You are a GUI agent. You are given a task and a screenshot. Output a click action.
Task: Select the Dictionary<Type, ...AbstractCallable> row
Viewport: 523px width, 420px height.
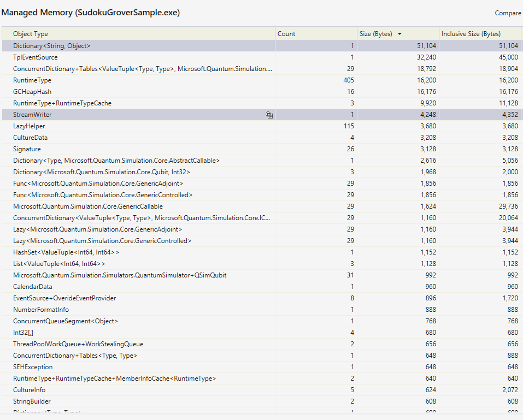tap(261, 161)
